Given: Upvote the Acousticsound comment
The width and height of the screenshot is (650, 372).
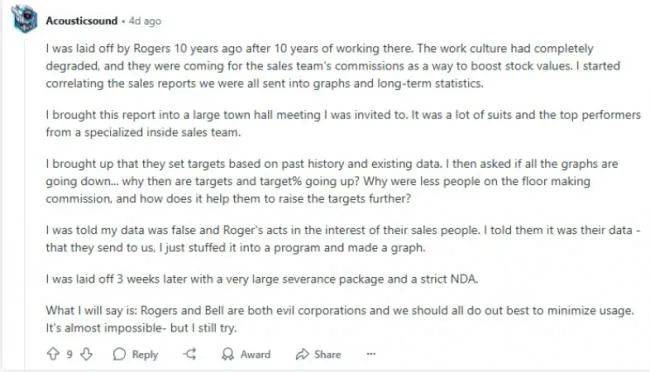Looking at the screenshot, I should click(53, 354).
